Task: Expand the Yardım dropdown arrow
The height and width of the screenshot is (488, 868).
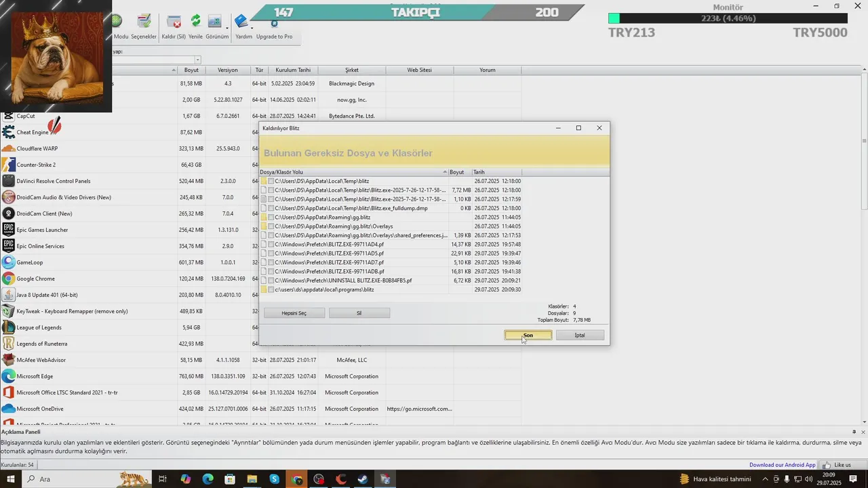Action: tap(252, 28)
